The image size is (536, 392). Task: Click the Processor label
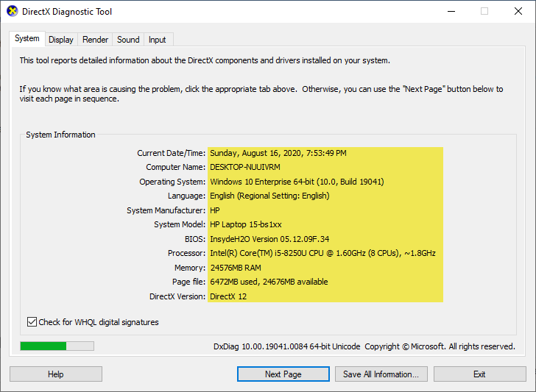coord(187,253)
